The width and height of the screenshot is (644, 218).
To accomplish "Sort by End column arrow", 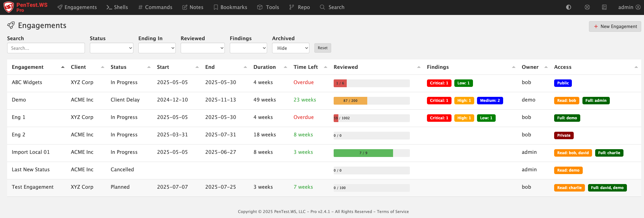I will [245, 67].
